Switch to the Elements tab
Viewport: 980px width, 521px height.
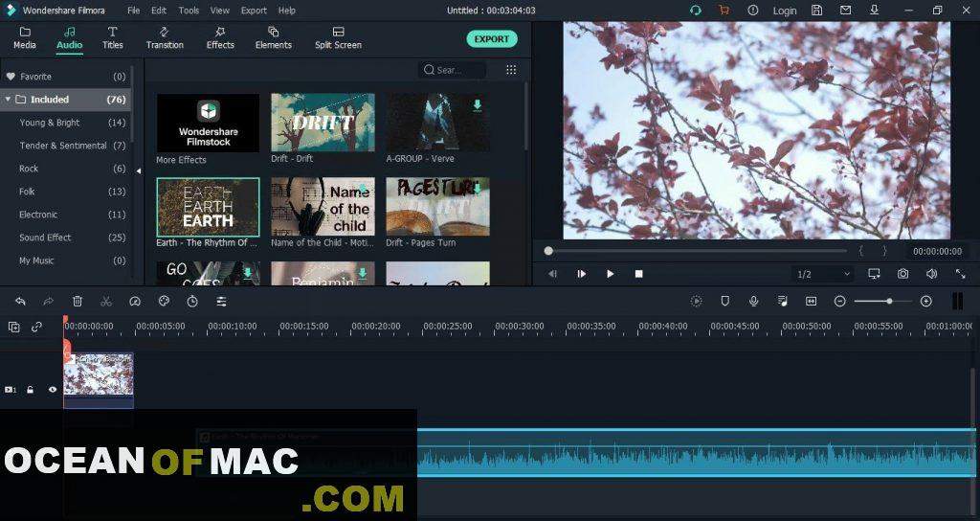(x=273, y=38)
